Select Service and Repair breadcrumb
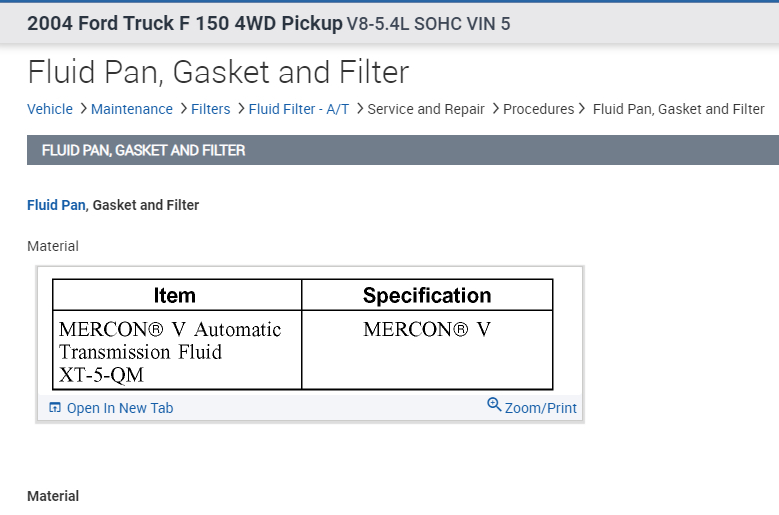779x515 pixels. 426,109
